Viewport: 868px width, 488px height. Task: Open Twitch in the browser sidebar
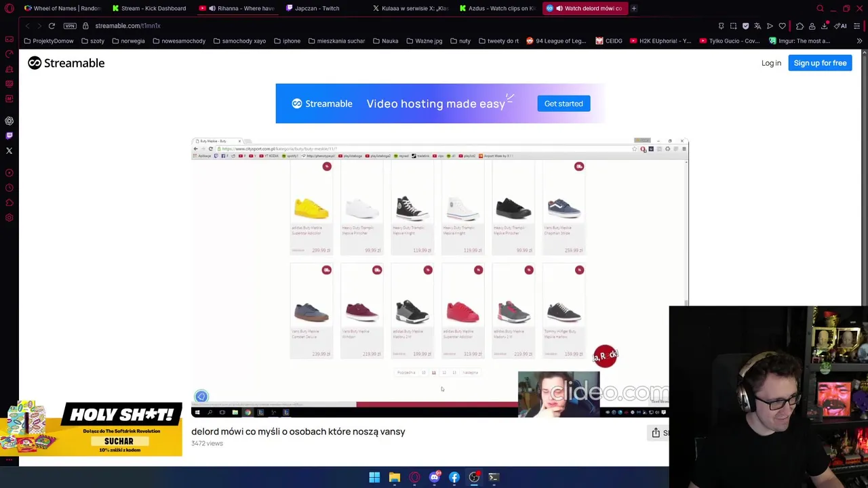tap(9, 136)
